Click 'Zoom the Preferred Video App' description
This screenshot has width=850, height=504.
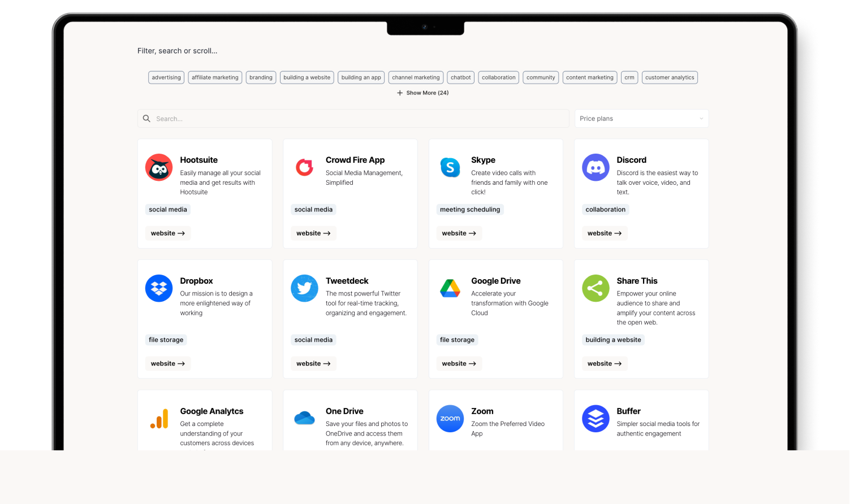[508, 429]
